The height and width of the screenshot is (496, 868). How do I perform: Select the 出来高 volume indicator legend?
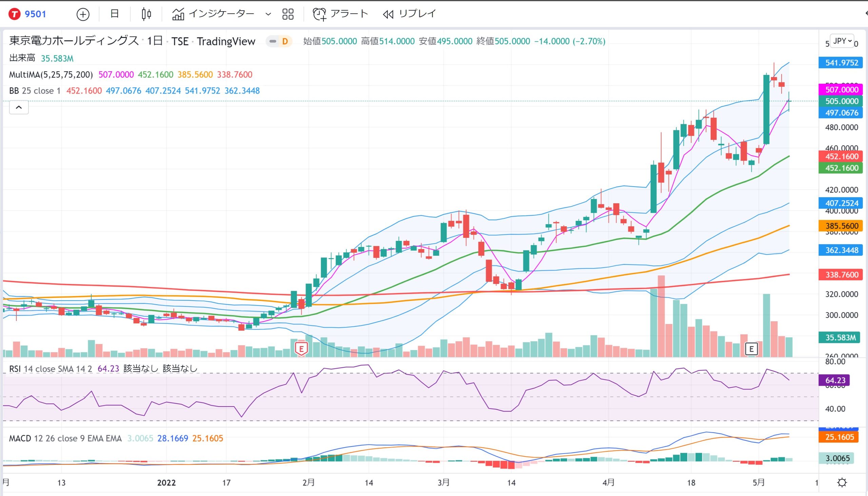(x=22, y=58)
